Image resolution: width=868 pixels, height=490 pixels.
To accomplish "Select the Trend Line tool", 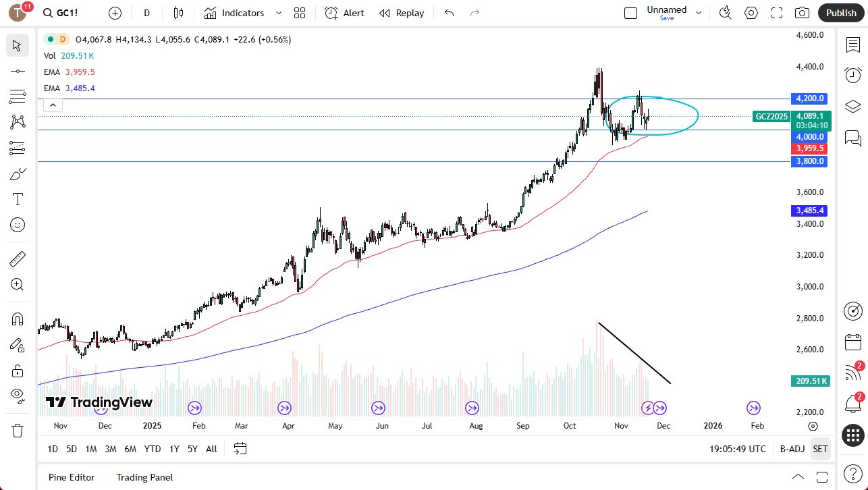I will 18,70.
